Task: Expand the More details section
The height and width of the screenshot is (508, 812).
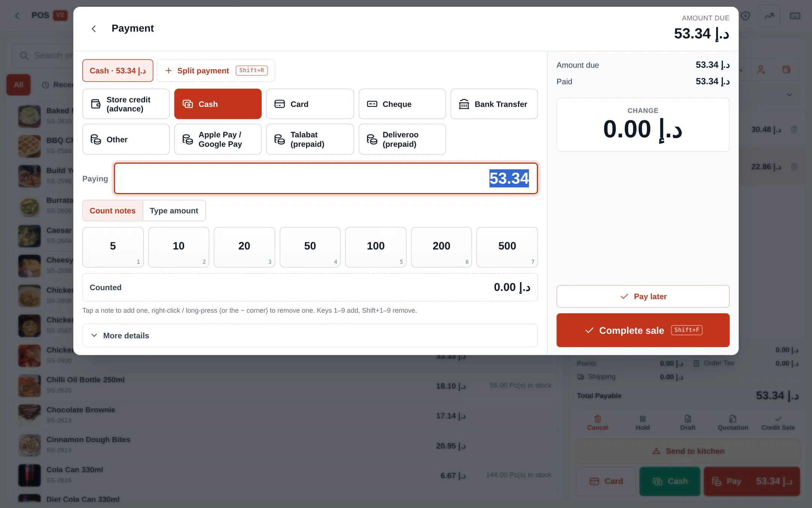Action: (x=310, y=335)
